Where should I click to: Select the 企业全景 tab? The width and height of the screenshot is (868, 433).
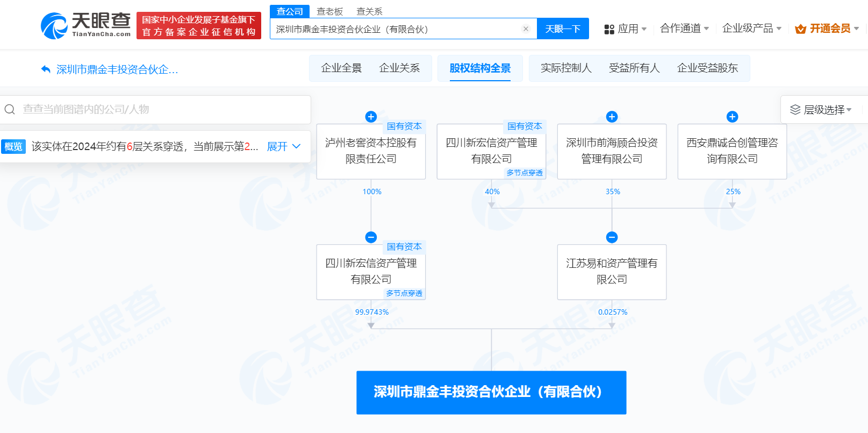(x=341, y=68)
